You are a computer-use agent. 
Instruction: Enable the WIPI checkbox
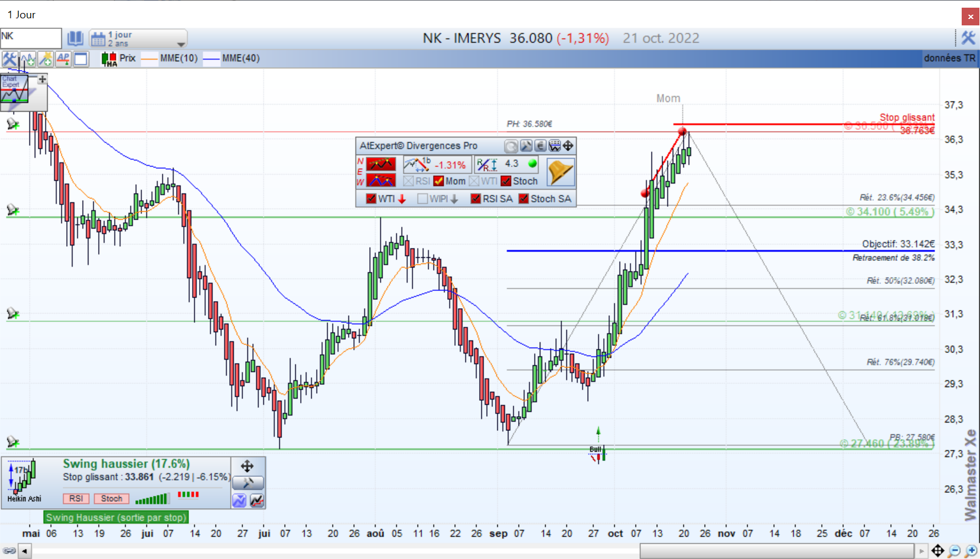423,199
